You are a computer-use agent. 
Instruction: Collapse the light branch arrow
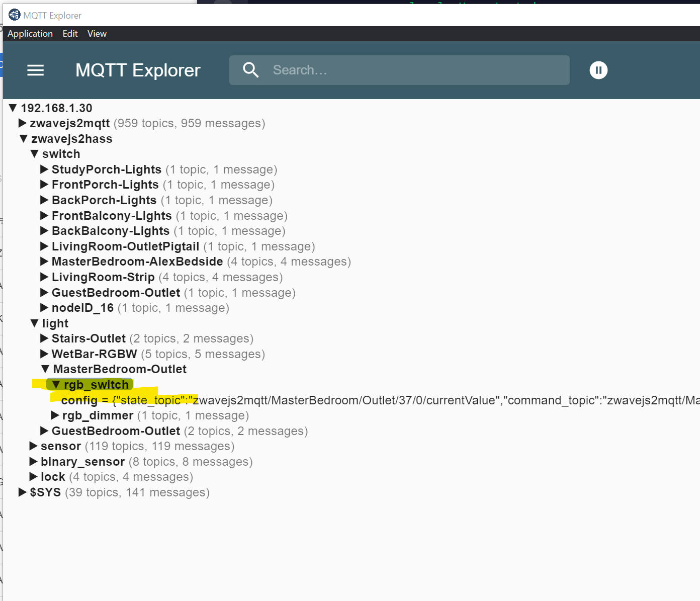click(x=35, y=323)
